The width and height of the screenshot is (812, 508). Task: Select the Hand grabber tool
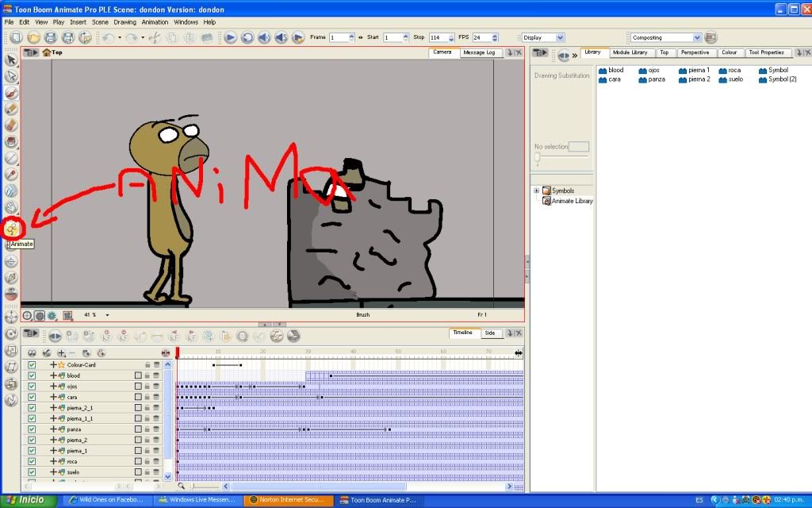(11, 207)
